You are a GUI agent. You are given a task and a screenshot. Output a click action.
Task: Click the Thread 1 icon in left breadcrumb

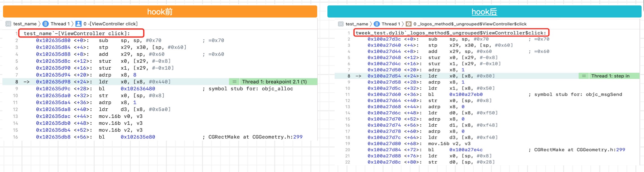click(x=46, y=24)
